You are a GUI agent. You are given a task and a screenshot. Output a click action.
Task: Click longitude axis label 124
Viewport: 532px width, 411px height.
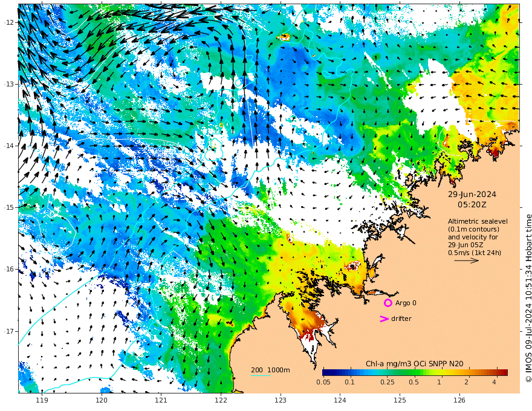tap(340, 401)
